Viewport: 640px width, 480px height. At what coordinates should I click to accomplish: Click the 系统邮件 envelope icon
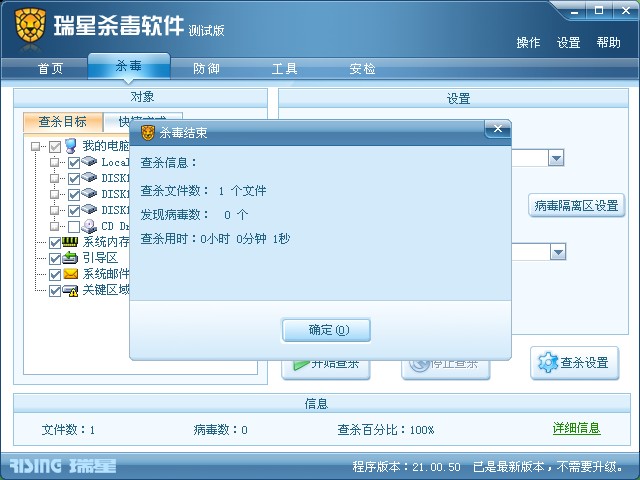tap(71, 273)
